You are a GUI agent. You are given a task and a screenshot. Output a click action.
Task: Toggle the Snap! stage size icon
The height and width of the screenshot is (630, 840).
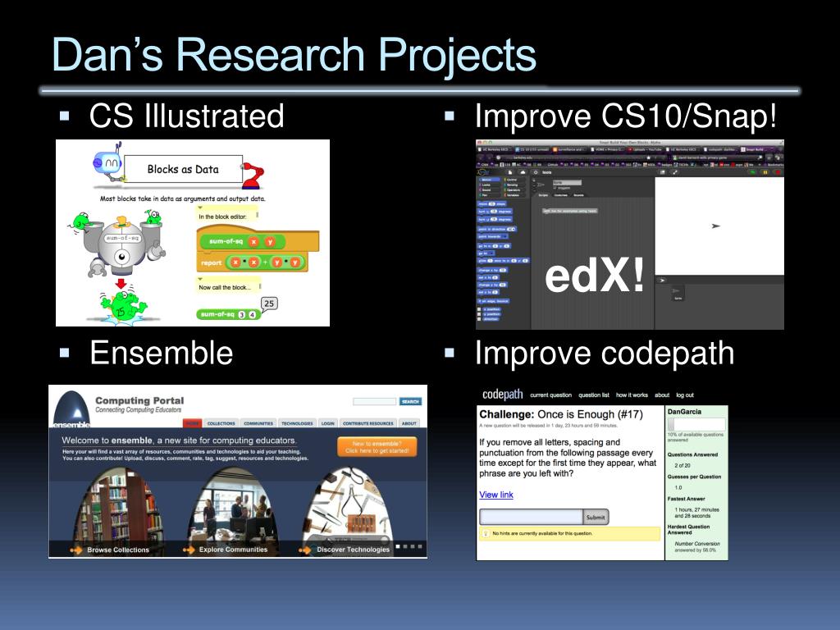coord(663,172)
